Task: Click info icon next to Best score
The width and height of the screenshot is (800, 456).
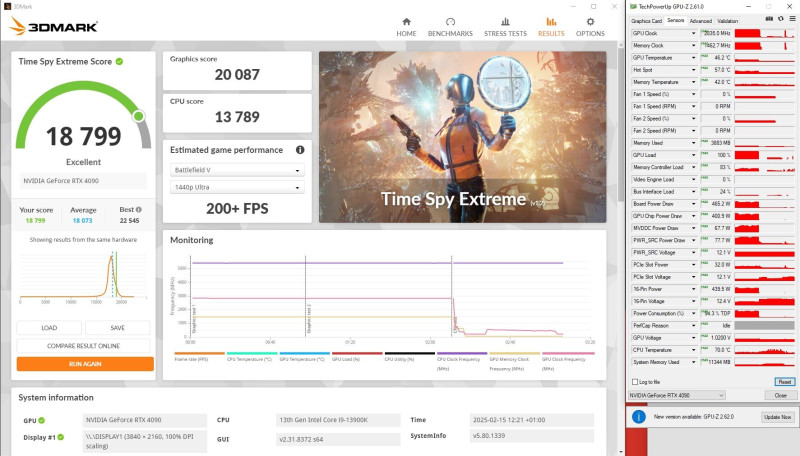Action: (x=139, y=210)
